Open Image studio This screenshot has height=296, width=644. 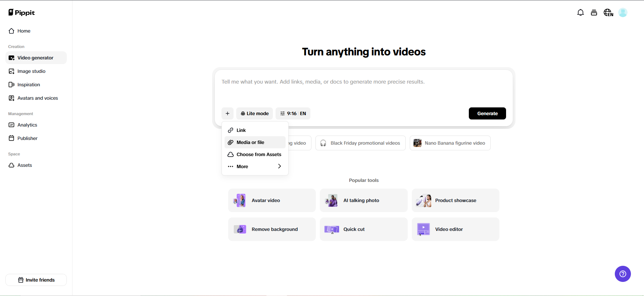point(36,71)
